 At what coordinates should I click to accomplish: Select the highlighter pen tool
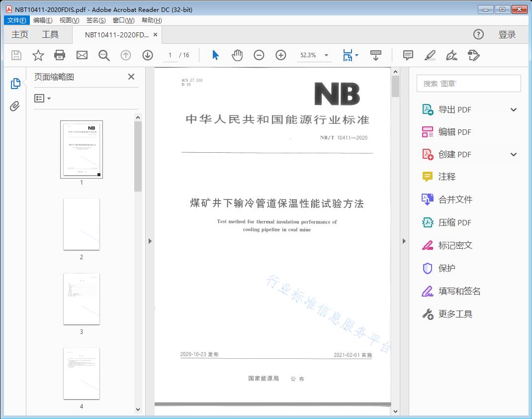pos(430,55)
